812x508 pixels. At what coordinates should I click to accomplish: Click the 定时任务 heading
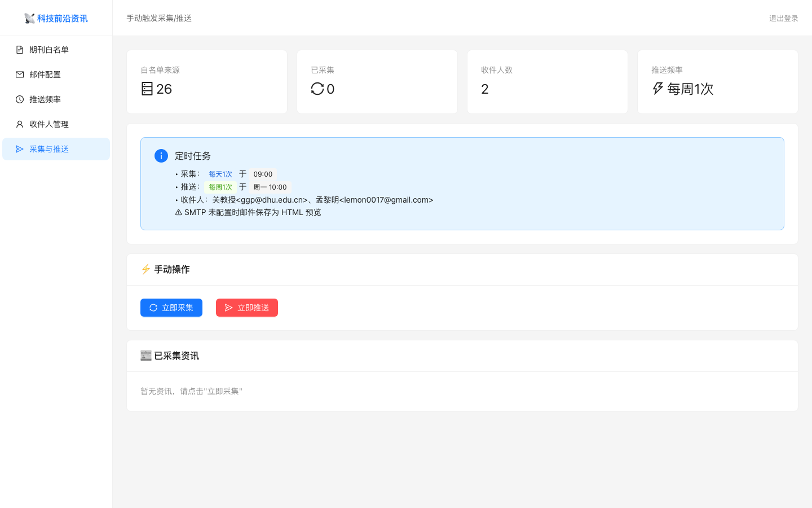(x=193, y=156)
